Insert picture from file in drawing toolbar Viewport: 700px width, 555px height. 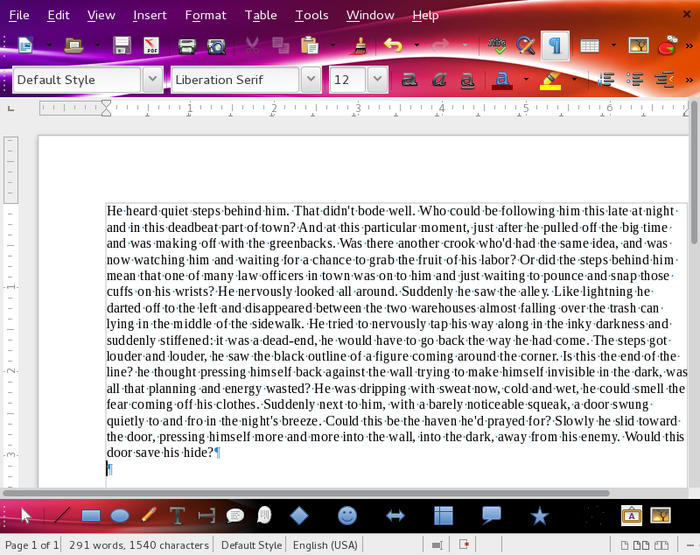click(x=660, y=515)
